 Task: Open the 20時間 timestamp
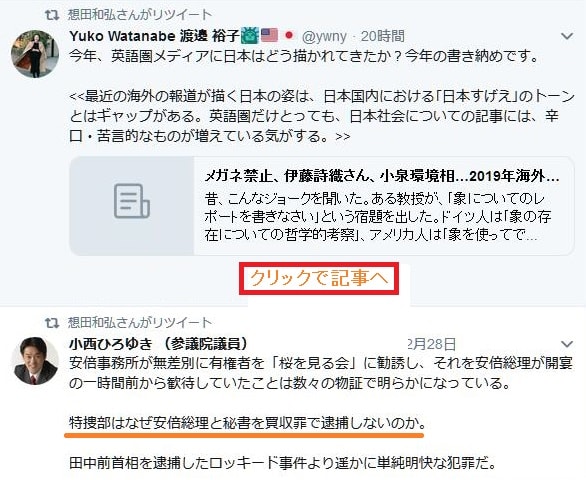382,36
